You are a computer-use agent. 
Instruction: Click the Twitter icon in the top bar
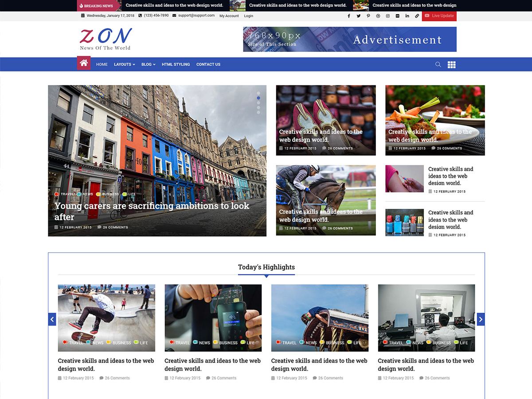pyautogui.click(x=359, y=16)
